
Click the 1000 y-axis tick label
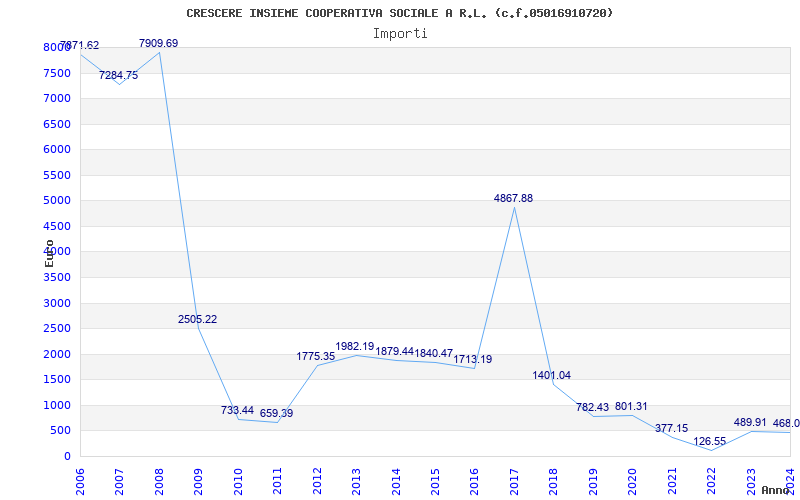[57, 406]
